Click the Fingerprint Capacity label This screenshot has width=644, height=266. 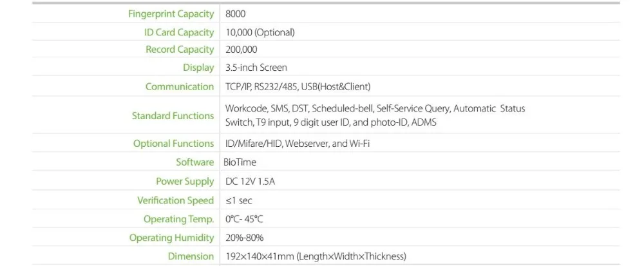coord(171,14)
